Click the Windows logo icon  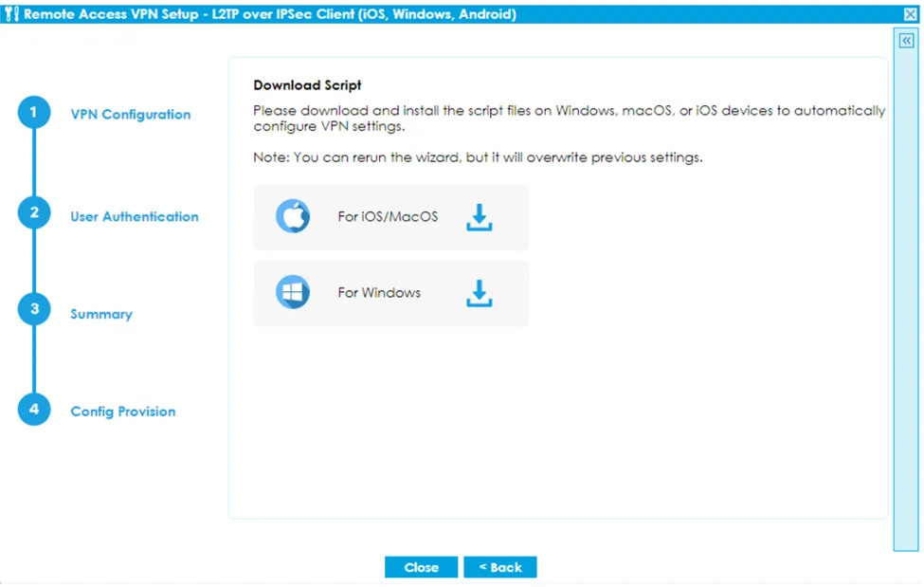pos(294,292)
